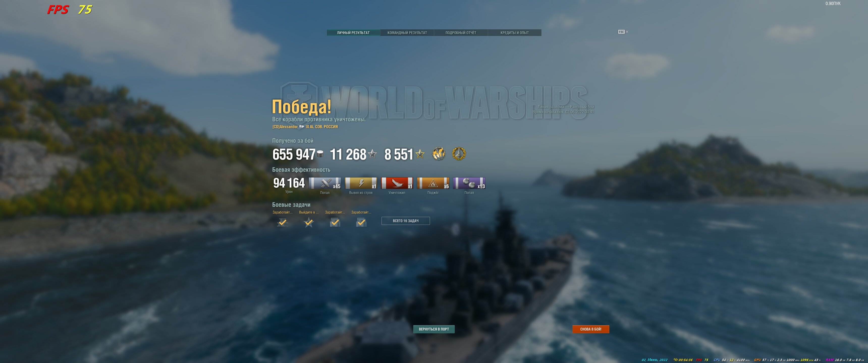Open the Всего 16 задач list
Viewport: 868px width, 363px height.
pos(405,221)
